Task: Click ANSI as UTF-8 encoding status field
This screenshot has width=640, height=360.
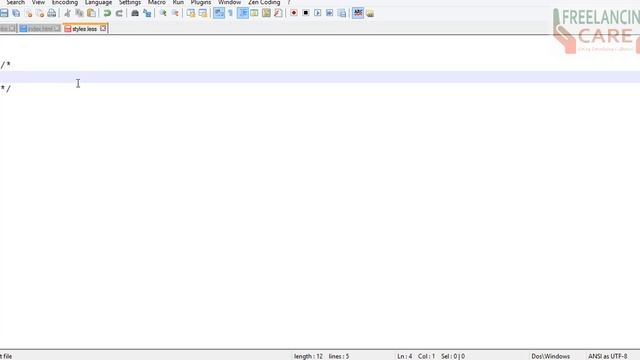Action: coord(607,356)
